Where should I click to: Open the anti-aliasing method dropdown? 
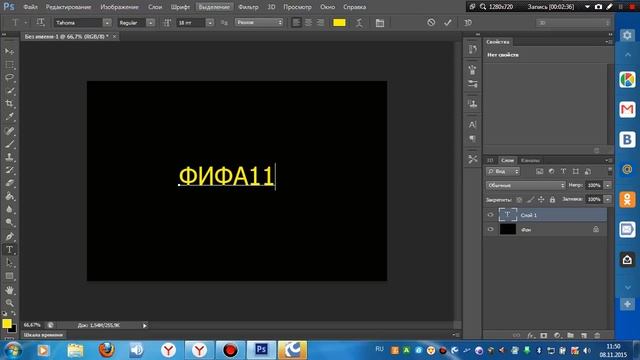click(x=259, y=22)
